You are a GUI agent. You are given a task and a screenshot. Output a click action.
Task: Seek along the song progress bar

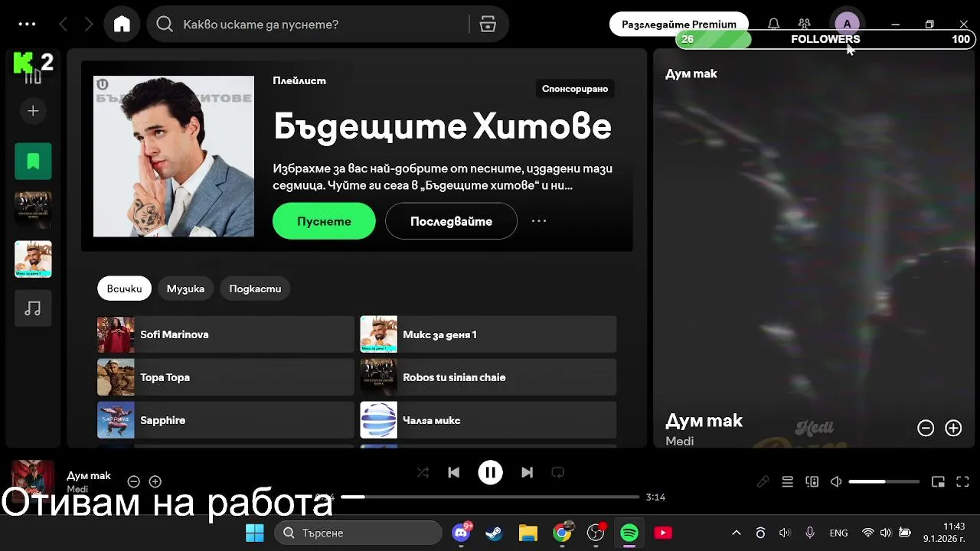[x=490, y=497]
